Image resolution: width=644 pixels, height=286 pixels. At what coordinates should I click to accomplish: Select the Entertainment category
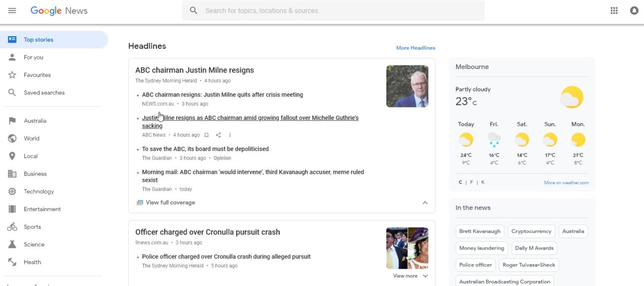tap(42, 209)
